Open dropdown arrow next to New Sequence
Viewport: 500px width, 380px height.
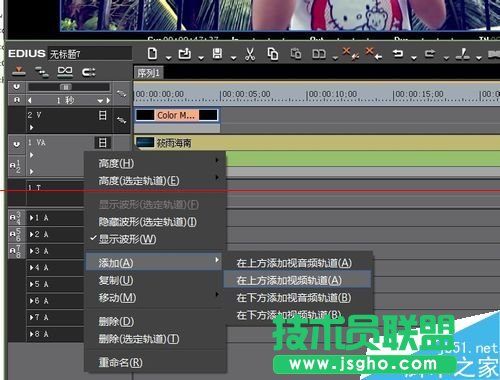click(x=169, y=58)
